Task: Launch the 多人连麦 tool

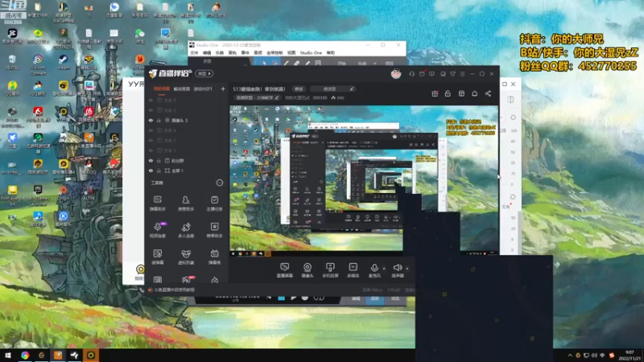Action: point(186,230)
